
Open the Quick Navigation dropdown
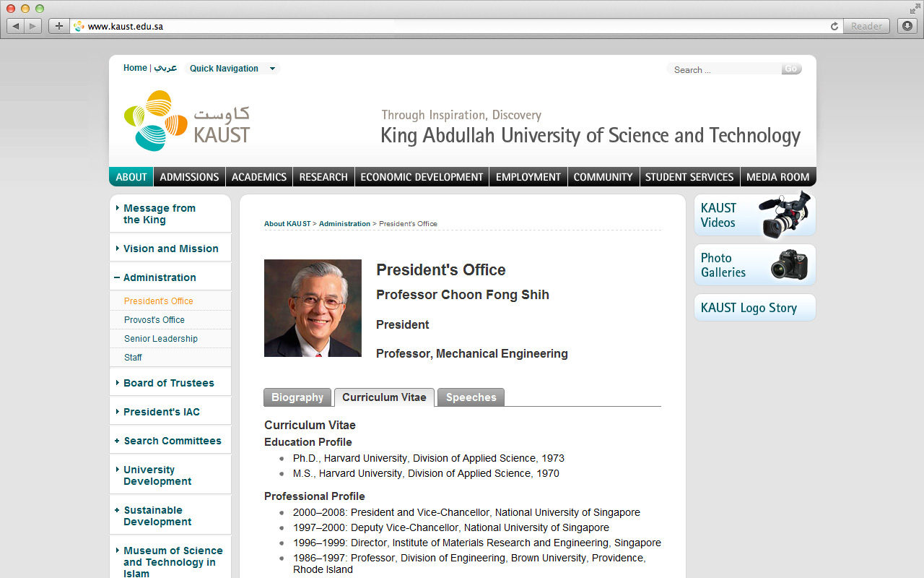point(232,69)
